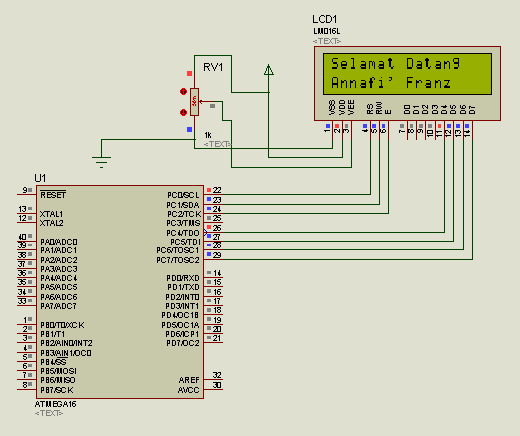Click the PC2/TCK pin label
This screenshot has width=520, height=436.
pyautogui.click(x=184, y=214)
